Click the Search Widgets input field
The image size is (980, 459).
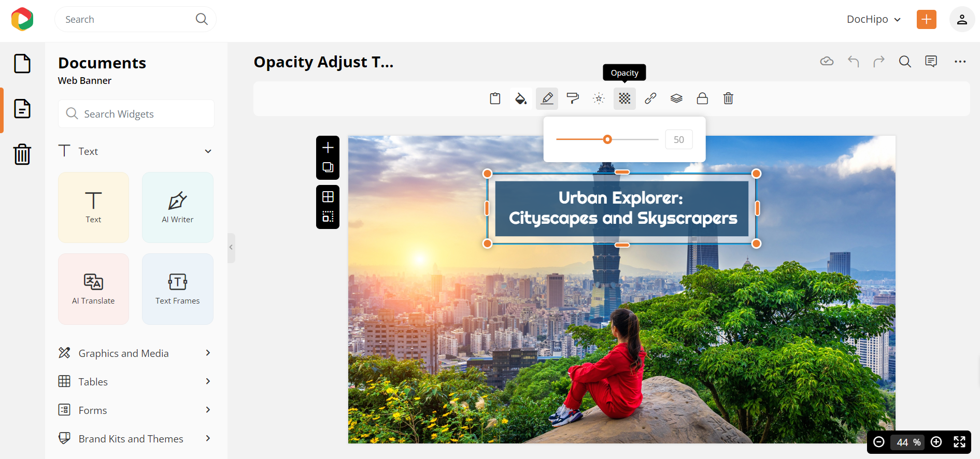tap(136, 114)
